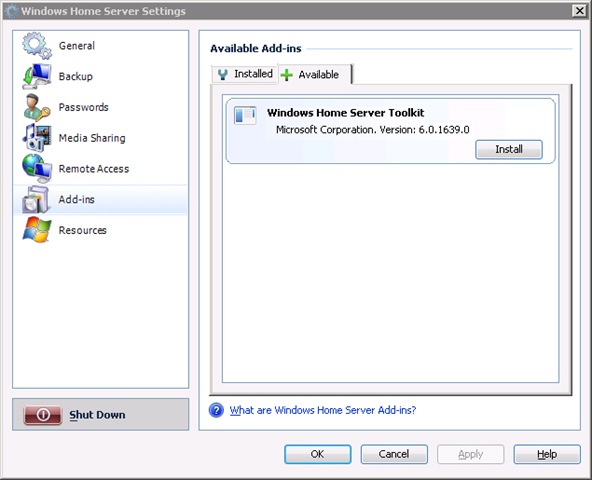The image size is (592, 480).
Task: Select the Available tab
Action: tap(314, 74)
